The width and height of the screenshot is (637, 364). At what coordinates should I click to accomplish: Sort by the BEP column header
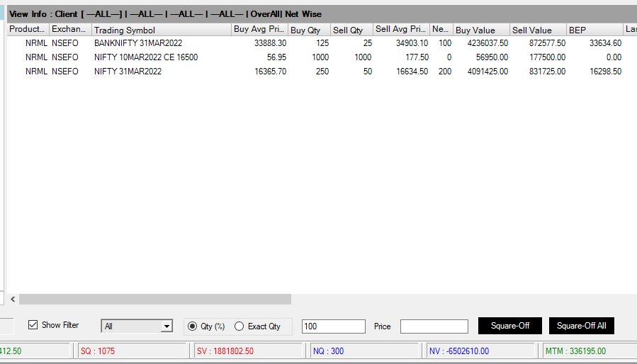pyautogui.click(x=594, y=30)
